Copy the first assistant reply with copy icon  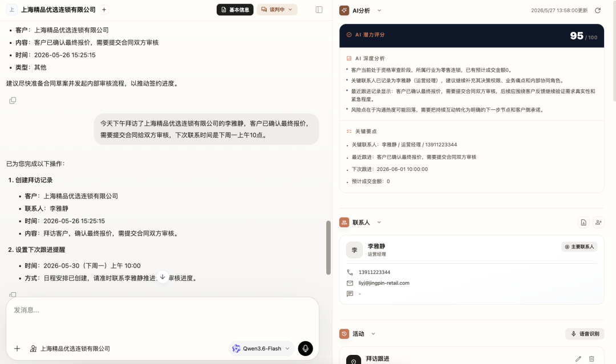coord(13,100)
